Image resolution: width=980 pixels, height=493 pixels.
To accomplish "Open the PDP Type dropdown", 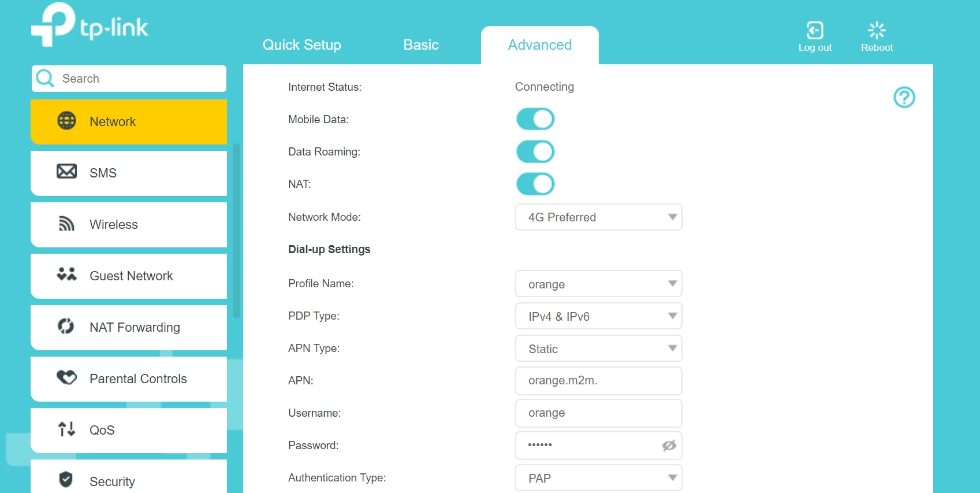I will 599,316.
